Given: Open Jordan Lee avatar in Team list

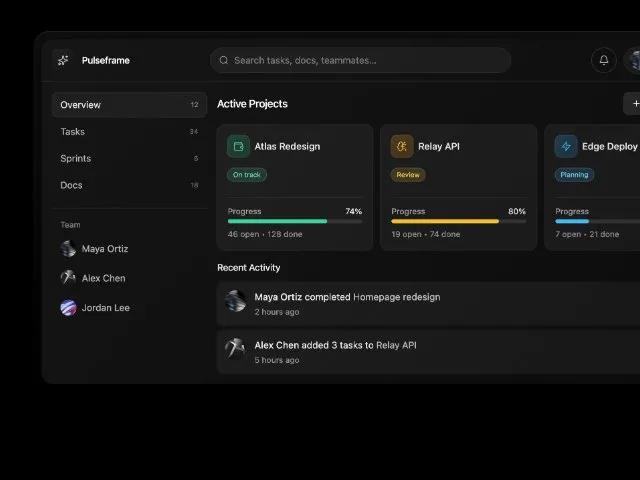Looking at the screenshot, I should [x=68, y=308].
